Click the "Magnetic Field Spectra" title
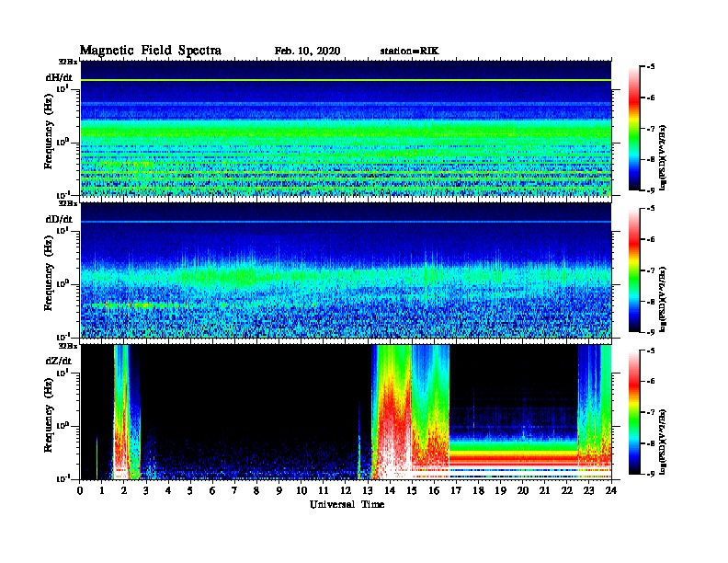Image resolution: width=728 pixels, height=563 pixels. [151, 51]
